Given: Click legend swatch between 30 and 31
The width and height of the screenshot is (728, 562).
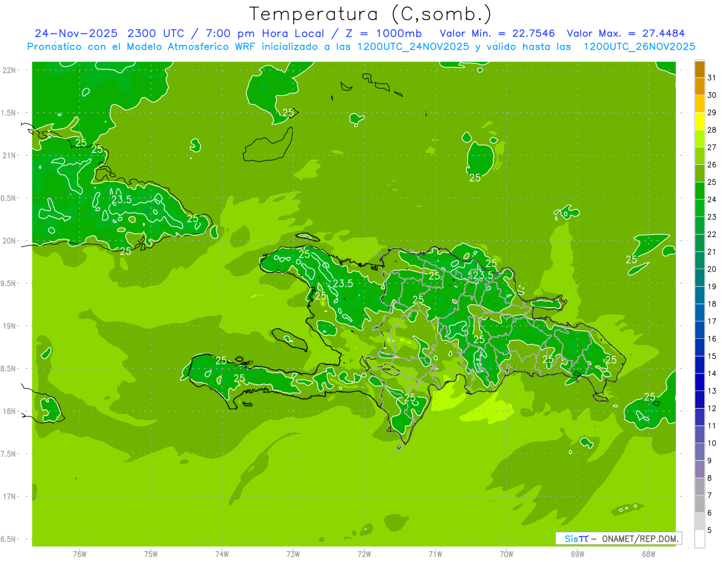Looking at the screenshot, I should (x=699, y=86).
